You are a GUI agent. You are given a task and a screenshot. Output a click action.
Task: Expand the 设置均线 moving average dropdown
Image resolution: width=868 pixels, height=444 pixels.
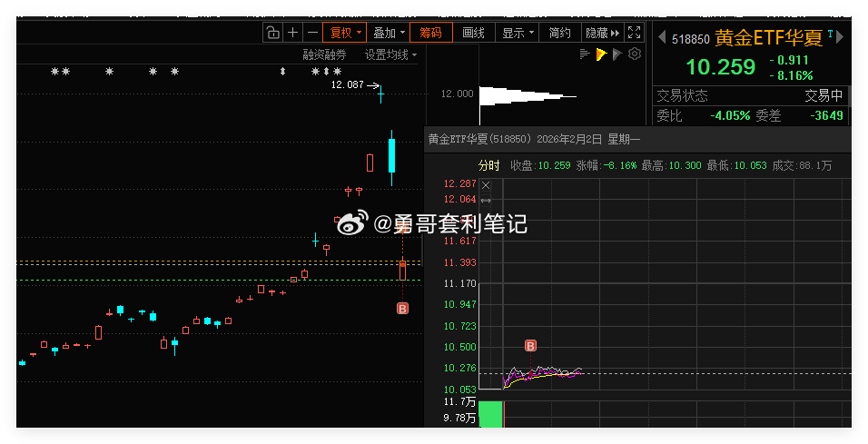390,54
